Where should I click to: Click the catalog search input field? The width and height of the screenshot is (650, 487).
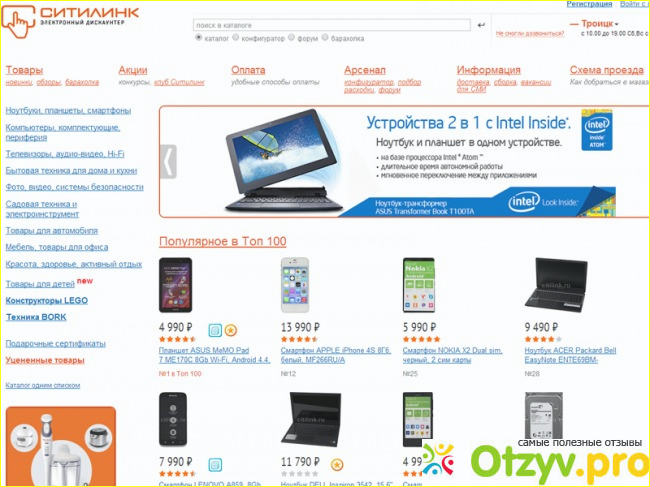coord(332,25)
